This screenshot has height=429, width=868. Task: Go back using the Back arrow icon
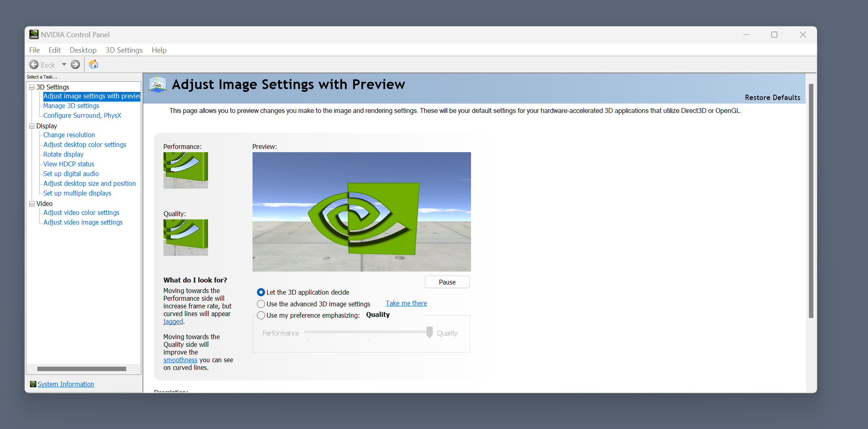(x=34, y=65)
